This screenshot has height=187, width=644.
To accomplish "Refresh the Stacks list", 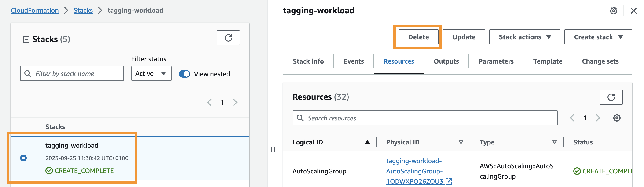I will [228, 38].
